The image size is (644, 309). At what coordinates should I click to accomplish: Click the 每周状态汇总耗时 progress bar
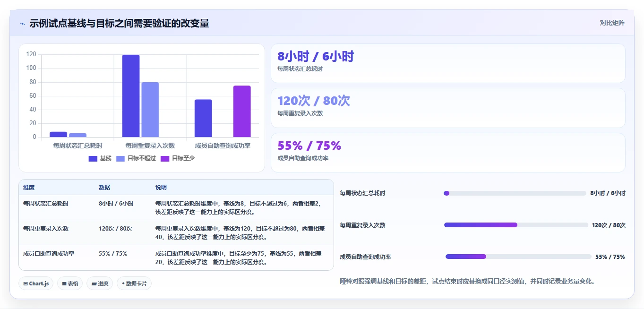515,193
